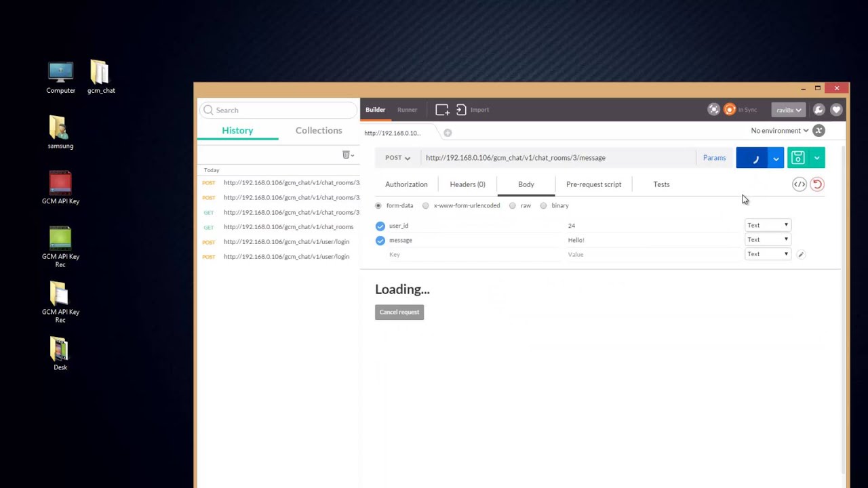Open the Tests tab

661,184
